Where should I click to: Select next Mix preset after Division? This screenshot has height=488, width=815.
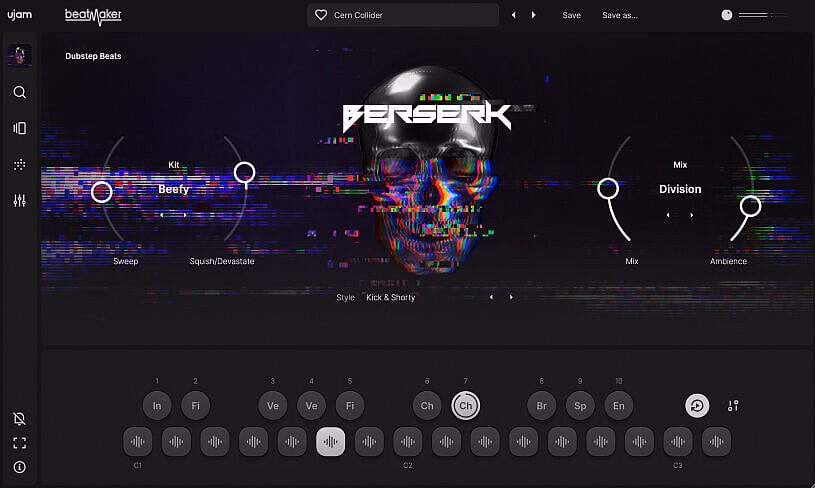click(691, 215)
